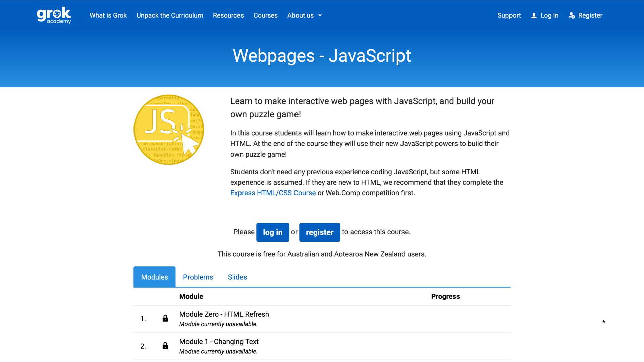Click the blue register button

tap(320, 232)
